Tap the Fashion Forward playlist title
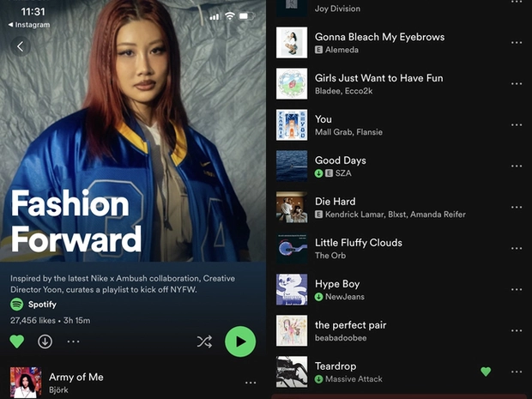Screen dimensions: 532x399 point(76,221)
